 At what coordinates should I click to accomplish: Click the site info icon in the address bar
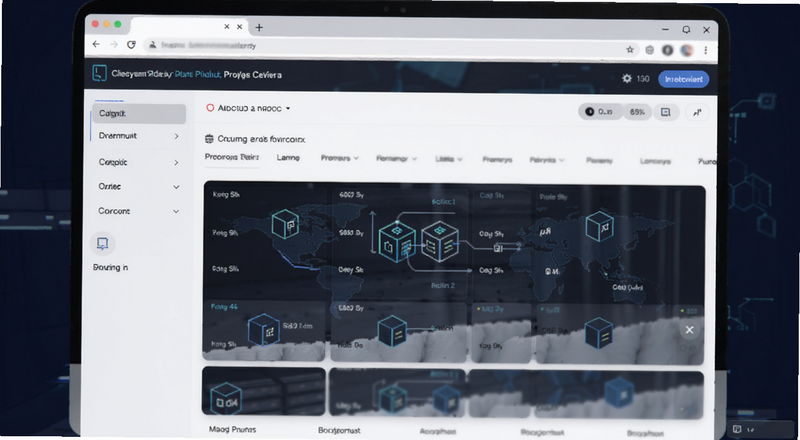(152, 45)
